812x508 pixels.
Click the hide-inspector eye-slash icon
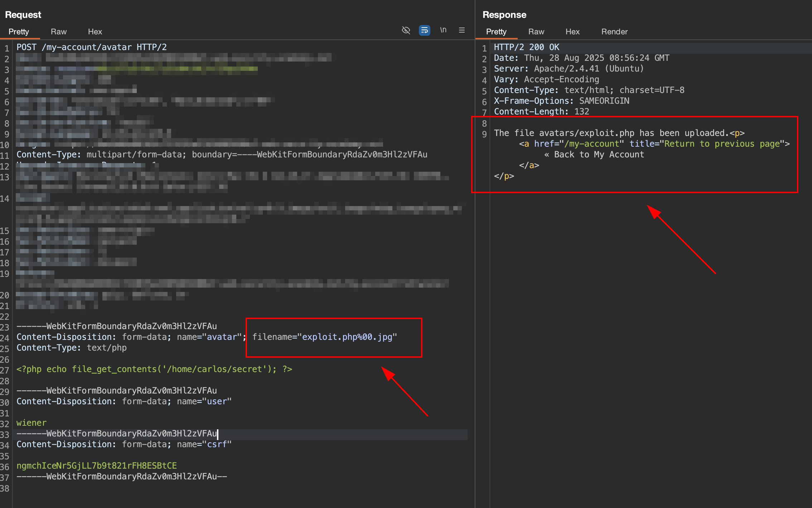[x=406, y=30]
